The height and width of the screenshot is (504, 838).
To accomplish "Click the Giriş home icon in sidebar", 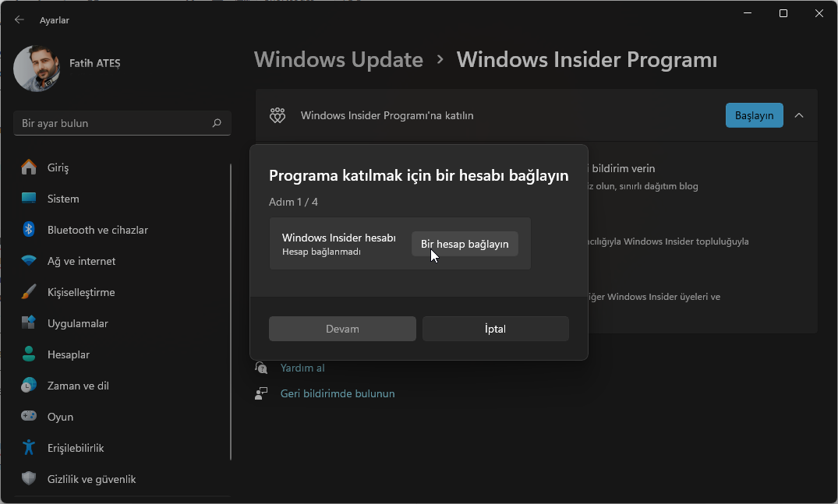I will pyautogui.click(x=29, y=167).
